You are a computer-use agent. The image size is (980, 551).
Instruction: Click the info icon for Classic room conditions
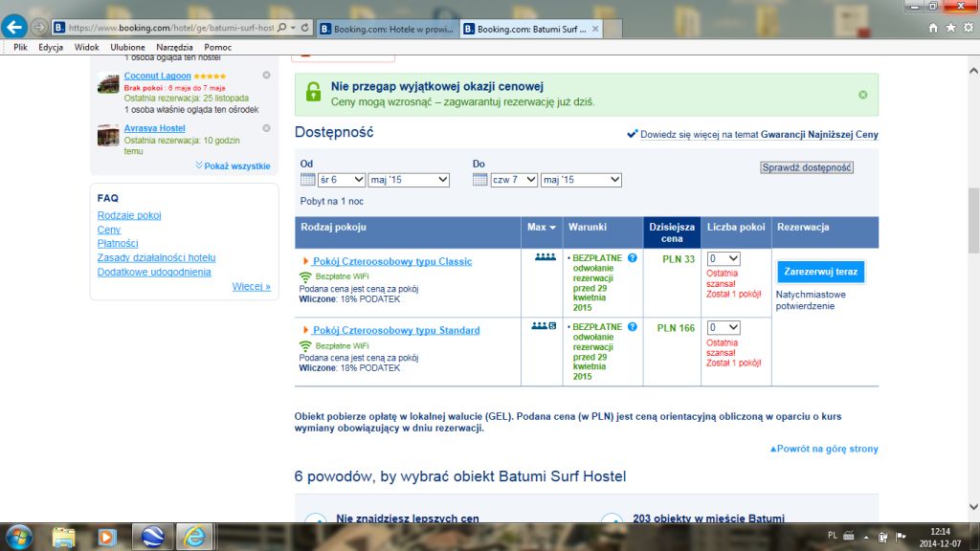(x=633, y=258)
